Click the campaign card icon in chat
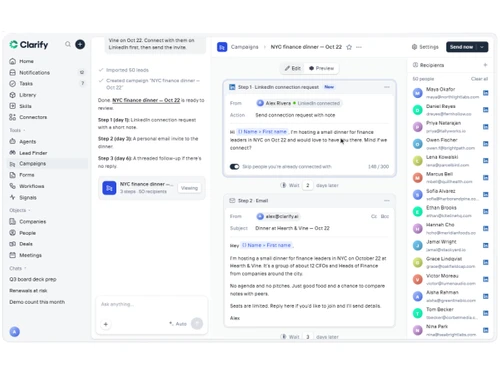Viewport: 500px width, 375px height. [109, 188]
